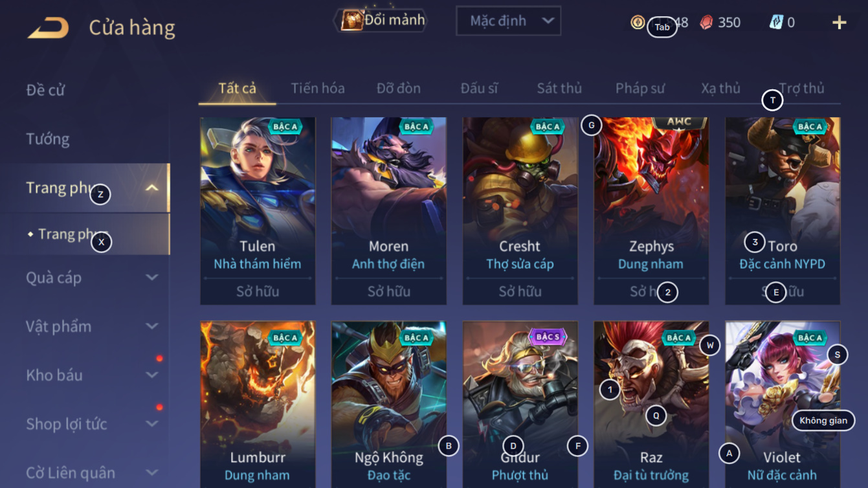
Task: Click the BẬC S badge on Gildur
Action: point(547,337)
